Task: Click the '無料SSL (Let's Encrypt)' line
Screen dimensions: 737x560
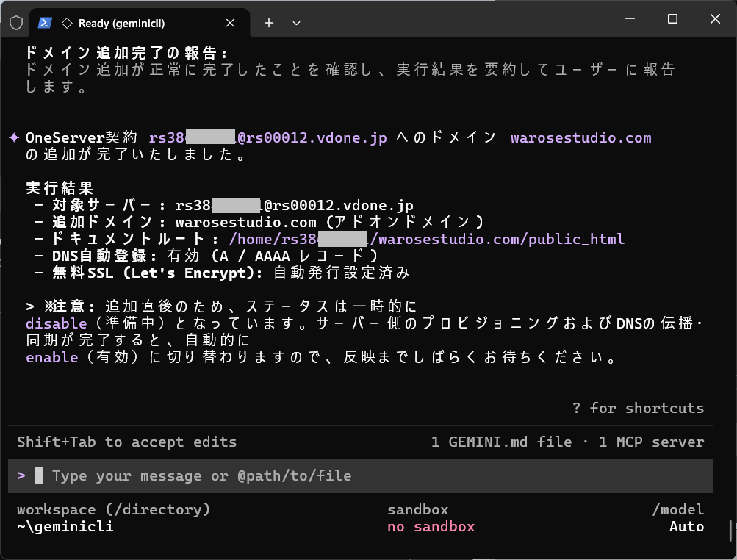Action: click(x=223, y=273)
